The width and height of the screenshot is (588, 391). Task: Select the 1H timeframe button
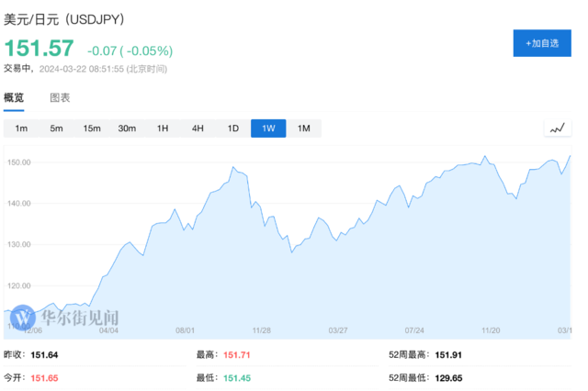[163, 128]
